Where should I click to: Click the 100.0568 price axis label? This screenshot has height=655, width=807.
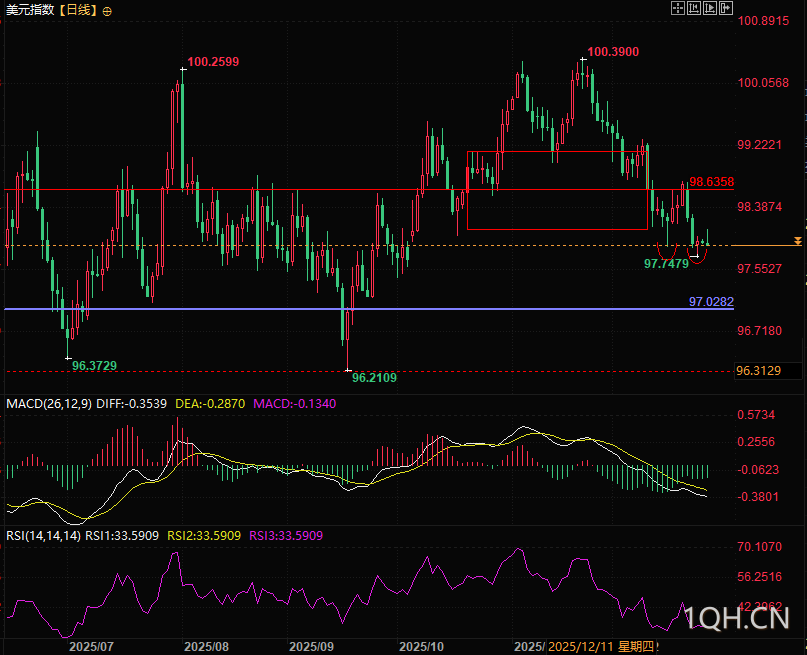763,83
